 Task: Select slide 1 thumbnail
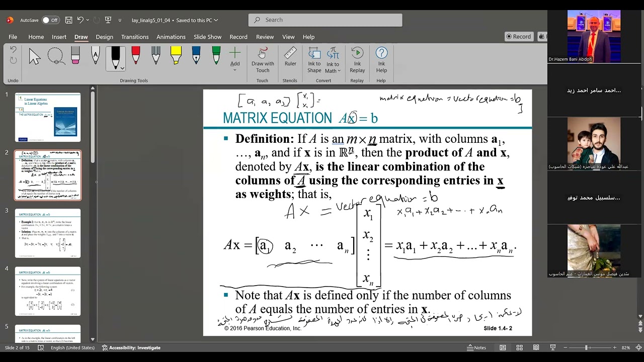click(x=48, y=117)
